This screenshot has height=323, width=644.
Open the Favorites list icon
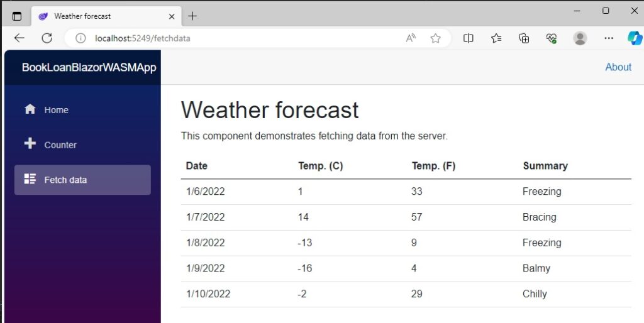pyautogui.click(x=496, y=38)
